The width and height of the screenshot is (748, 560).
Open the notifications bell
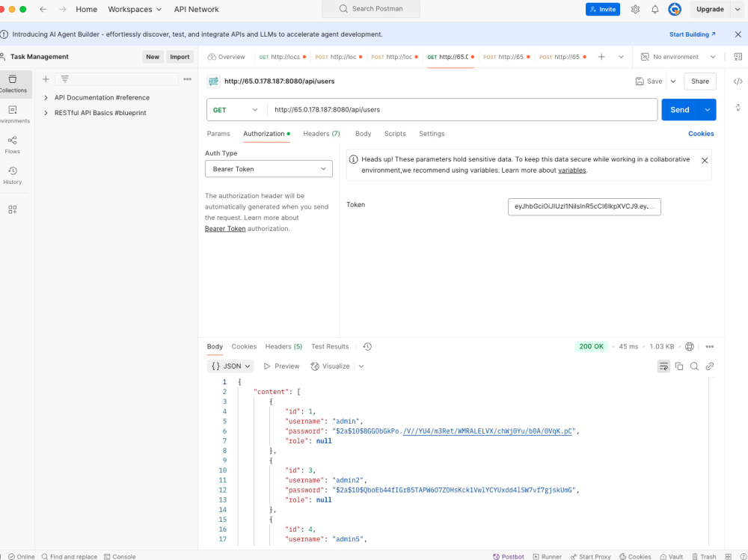click(655, 9)
